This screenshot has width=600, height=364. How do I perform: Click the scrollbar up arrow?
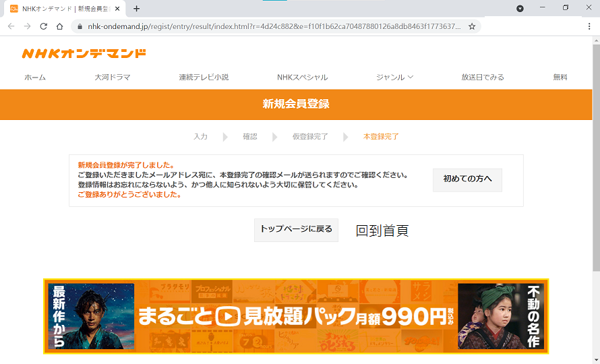[x=596, y=40]
